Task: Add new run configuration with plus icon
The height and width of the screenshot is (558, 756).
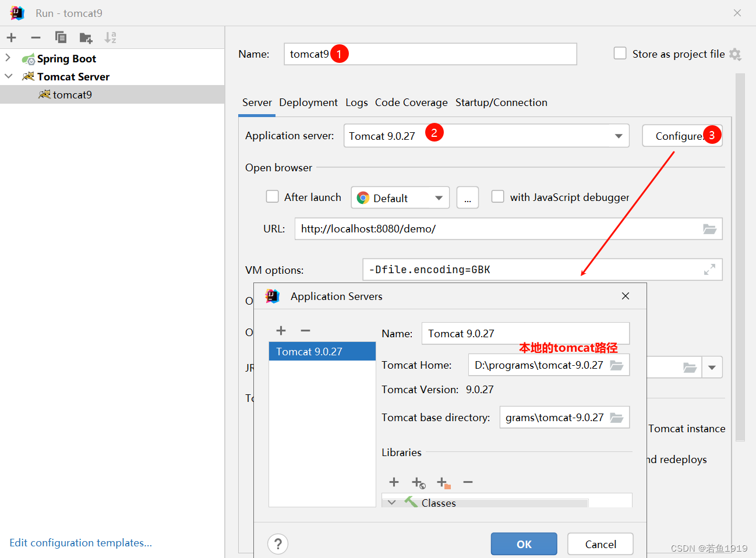Action: point(12,38)
